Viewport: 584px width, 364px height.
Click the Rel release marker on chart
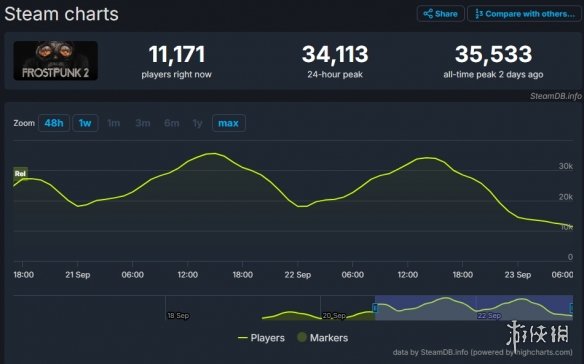20,173
